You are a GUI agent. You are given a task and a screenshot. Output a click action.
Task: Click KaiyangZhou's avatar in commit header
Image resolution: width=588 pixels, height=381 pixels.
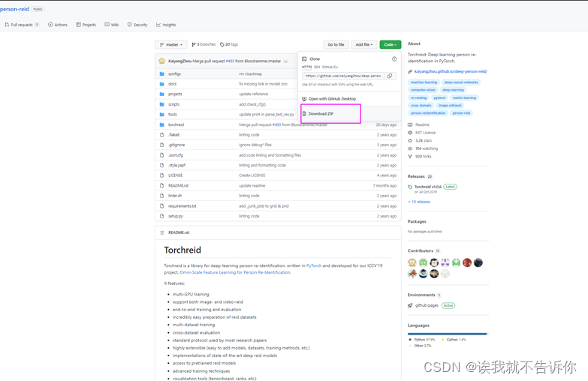click(162, 61)
